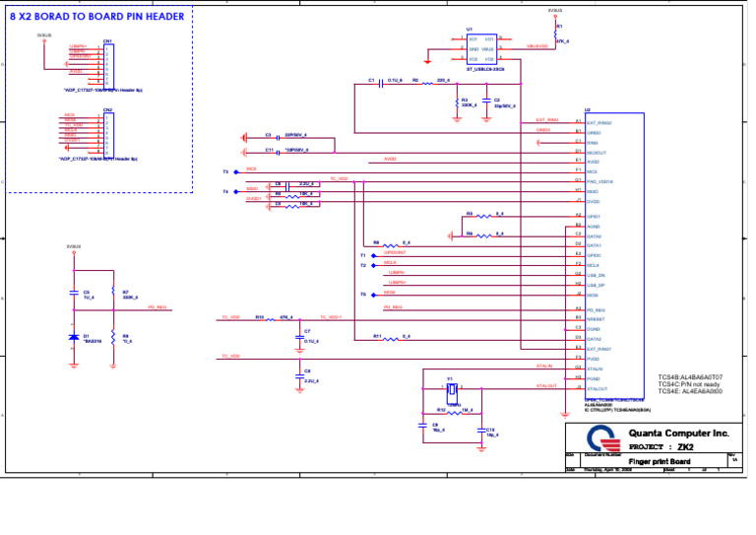Select the 'TCS4E: AL4EA6A0t00' note
The height and width of the screenshot is (535, 756).
(690, 392)
